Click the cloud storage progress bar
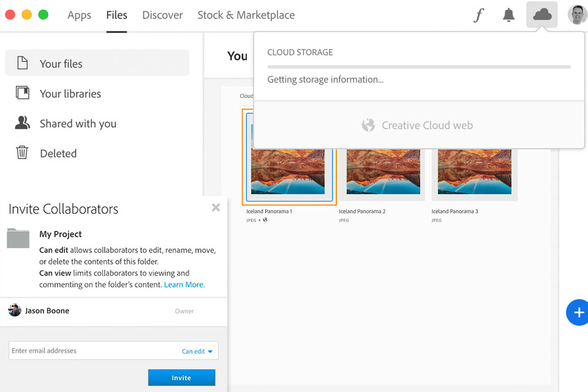Viewport: 588px width, 392px height. pyautogui.click(x=419, y=66)
